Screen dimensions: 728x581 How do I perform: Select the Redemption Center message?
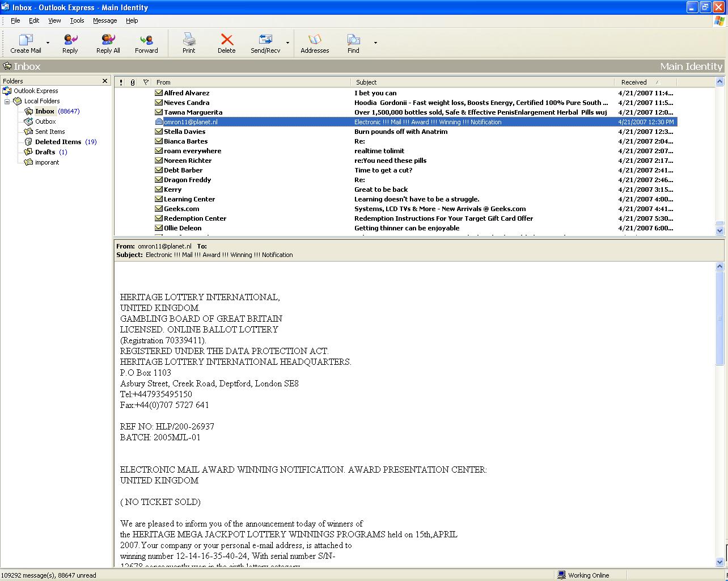[396, 218]
